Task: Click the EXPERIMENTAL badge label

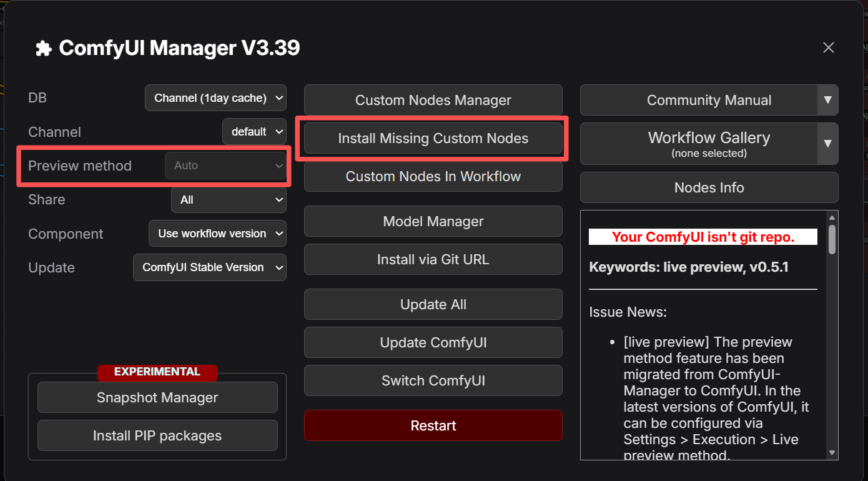Action: pyautogui.click(x=157, y=372)
